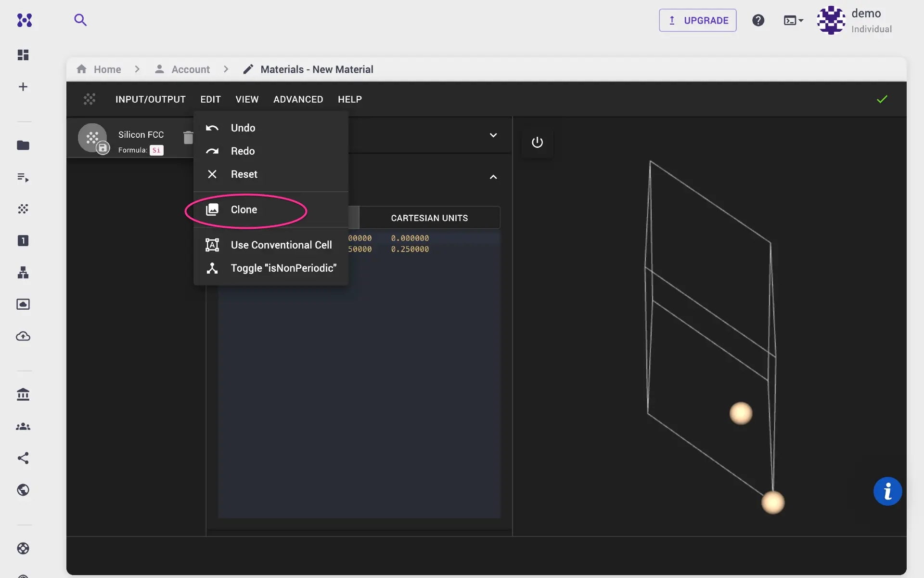Click the globe icon in the sidebar
The width and height of the screenshot is (924, 578).
click(23, 490)
